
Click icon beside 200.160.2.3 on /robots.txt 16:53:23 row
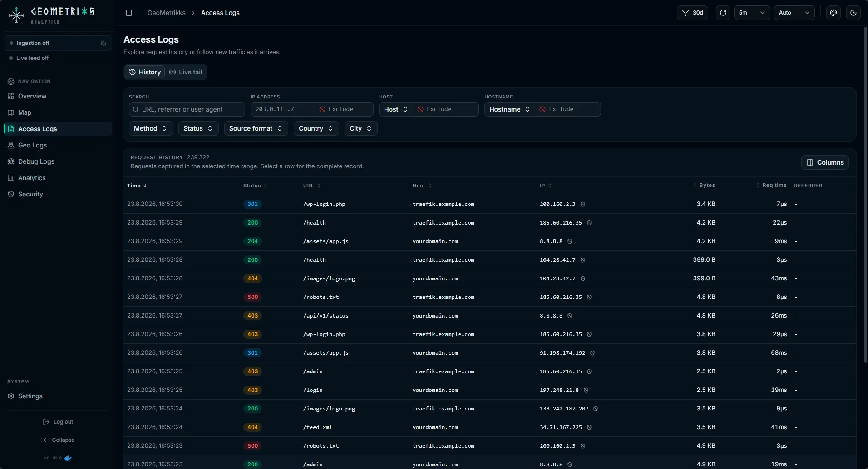(x=583, y=446)
